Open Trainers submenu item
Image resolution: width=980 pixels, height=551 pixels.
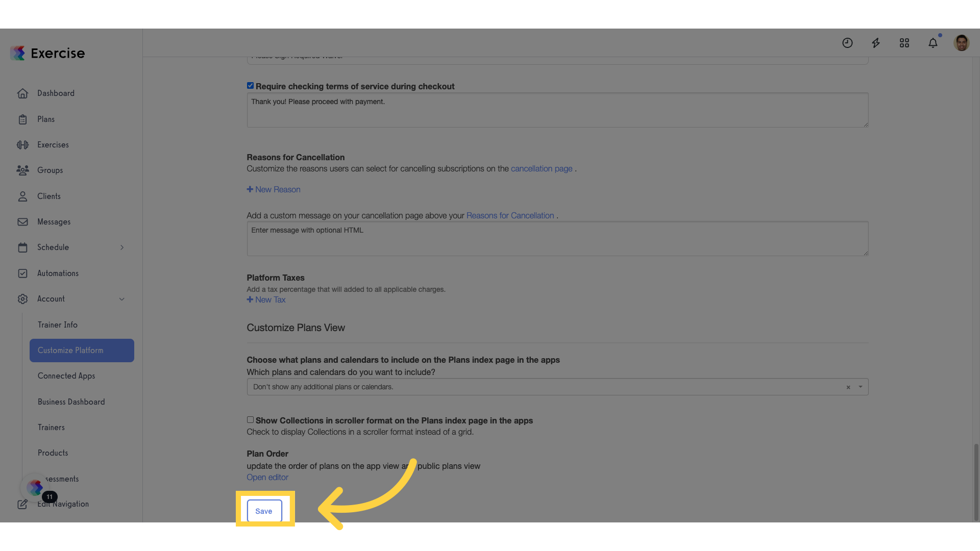pos(51,428)
